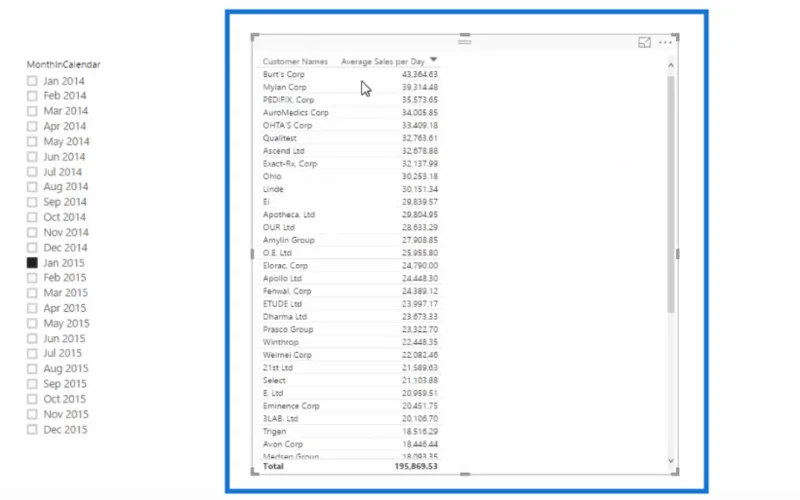Screen dimensions: 800x500
Task: Select the Mylan Corp row
Action: [350, 87]
